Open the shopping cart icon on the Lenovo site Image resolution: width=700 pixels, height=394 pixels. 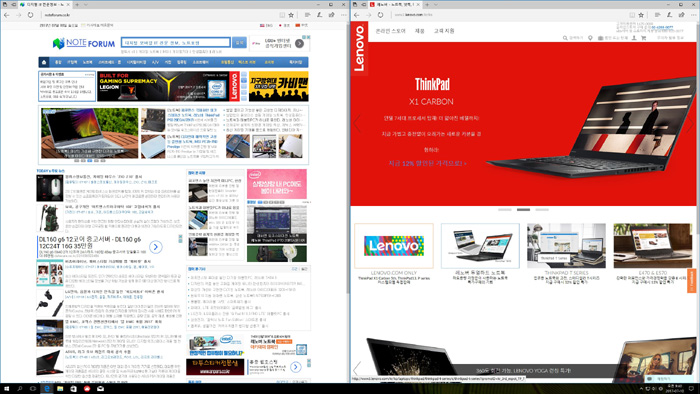pos(643,38)
